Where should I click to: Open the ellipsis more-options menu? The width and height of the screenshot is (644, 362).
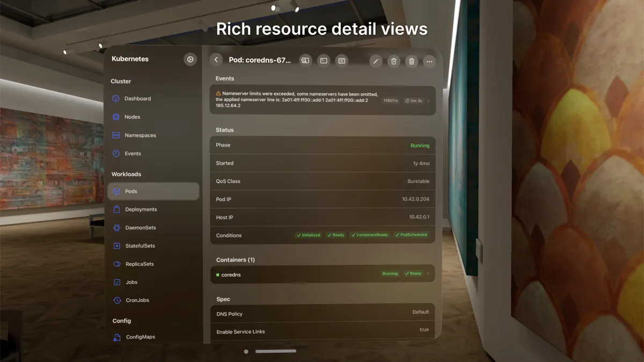pos(429,61)
